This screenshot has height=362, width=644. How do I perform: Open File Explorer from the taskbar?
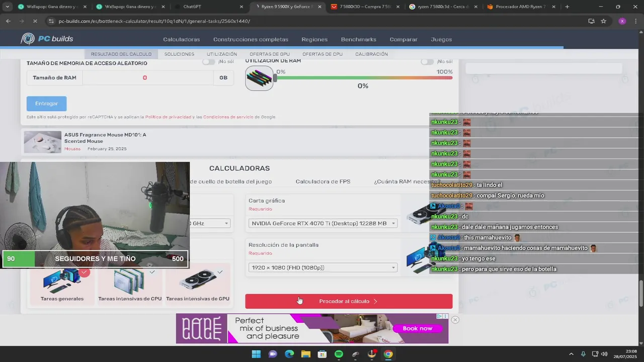click(x=305, y=354)
